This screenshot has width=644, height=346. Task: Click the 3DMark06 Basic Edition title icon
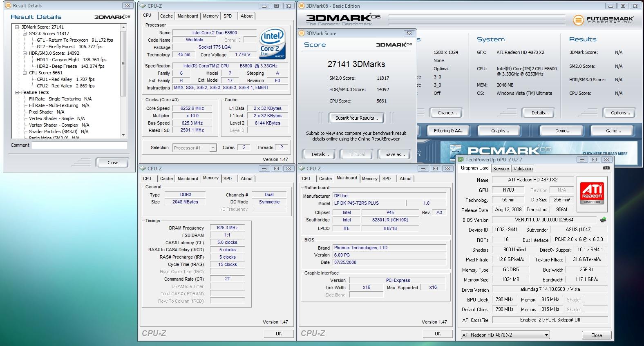[x=302, y=6]
